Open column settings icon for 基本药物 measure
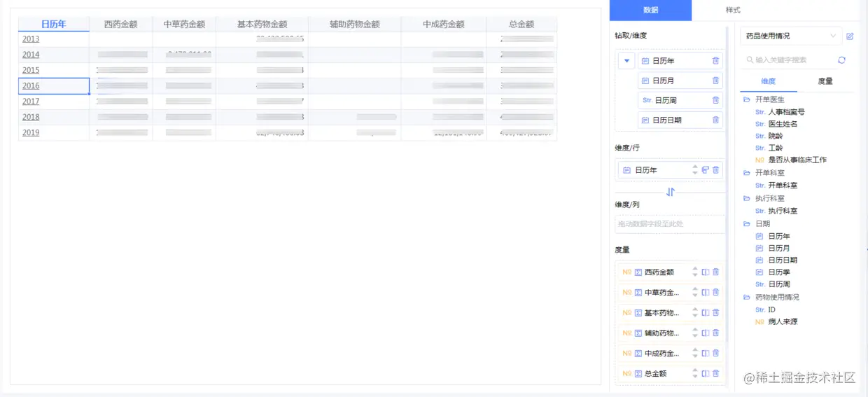Screen dimensions: 868x397 705,313
